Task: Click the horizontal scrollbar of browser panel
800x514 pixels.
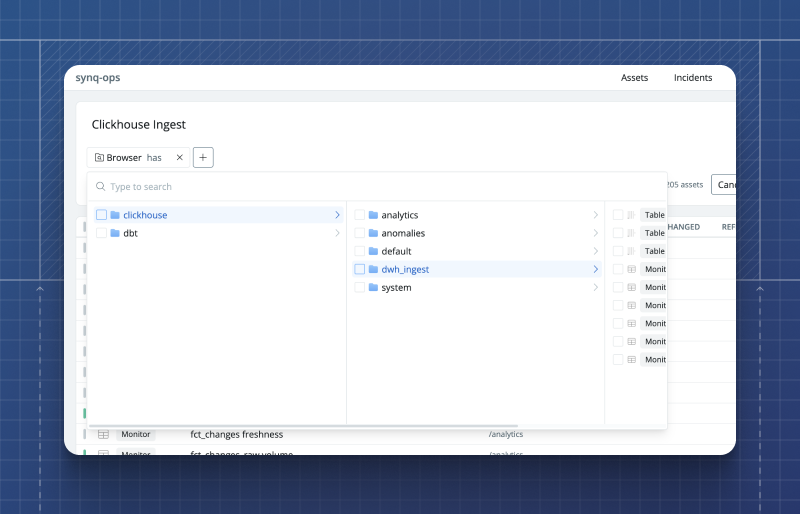Action: click(304, 426)
